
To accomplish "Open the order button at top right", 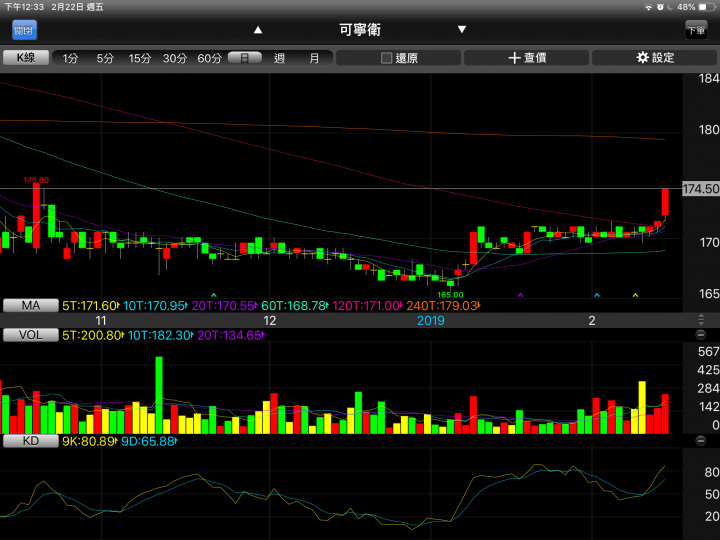I will pos(696,30).
